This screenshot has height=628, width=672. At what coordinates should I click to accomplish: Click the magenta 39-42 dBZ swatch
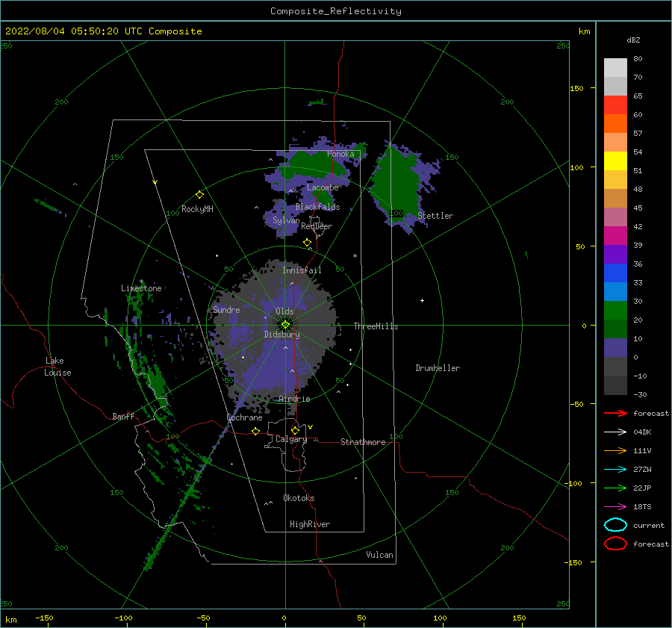615,236
